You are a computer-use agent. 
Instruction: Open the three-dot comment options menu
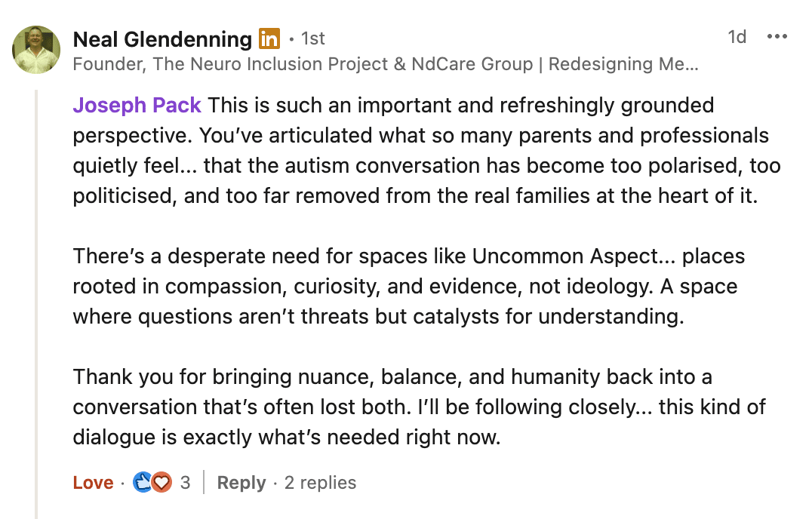pos(777,37)
